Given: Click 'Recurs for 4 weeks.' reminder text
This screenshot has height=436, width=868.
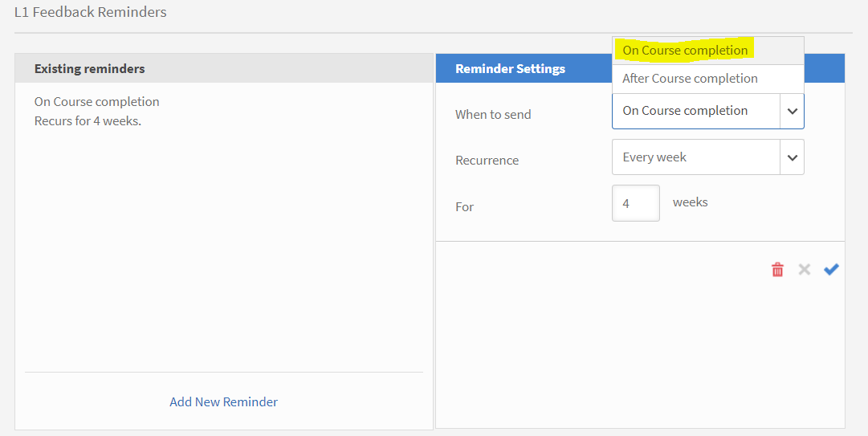Looking at the screenshot, I should (88, 121).
